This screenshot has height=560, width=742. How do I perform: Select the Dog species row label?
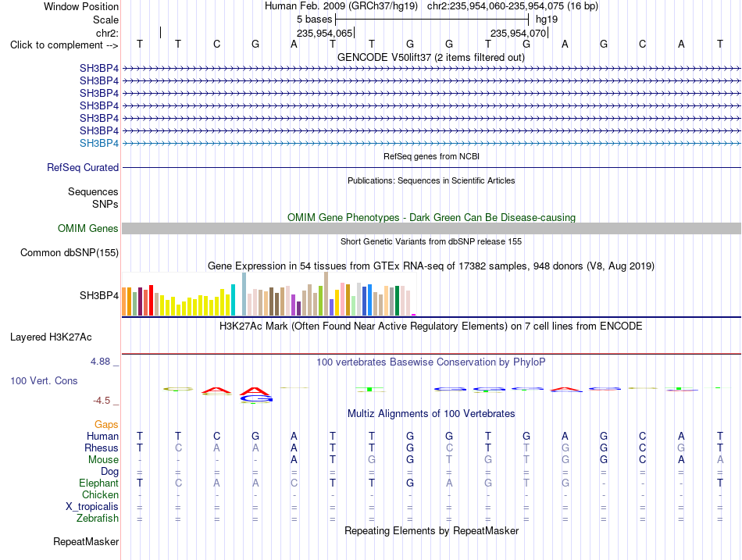110,472
